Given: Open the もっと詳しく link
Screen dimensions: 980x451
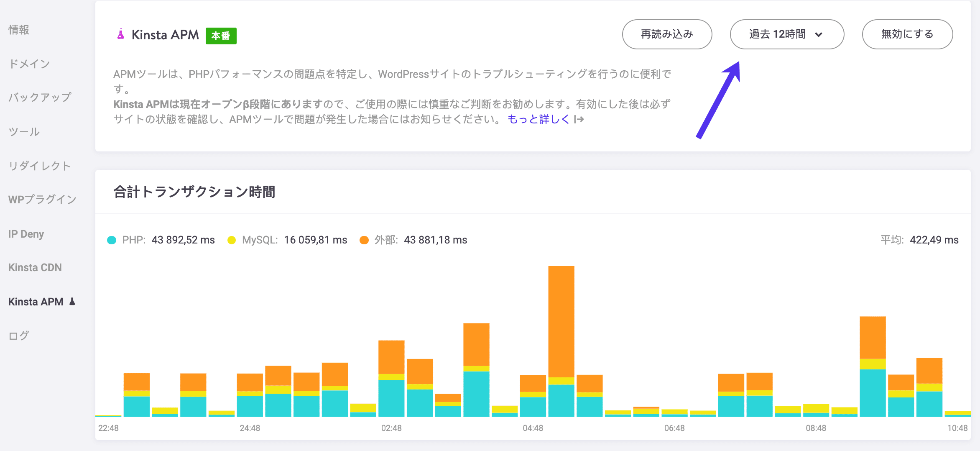Looking at the screenshot, I should click(x=538, y=119).
